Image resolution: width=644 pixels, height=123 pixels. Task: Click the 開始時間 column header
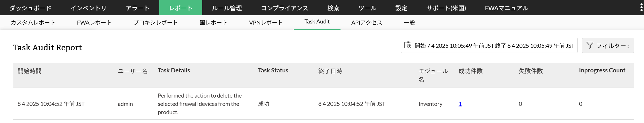click(30, 71)
